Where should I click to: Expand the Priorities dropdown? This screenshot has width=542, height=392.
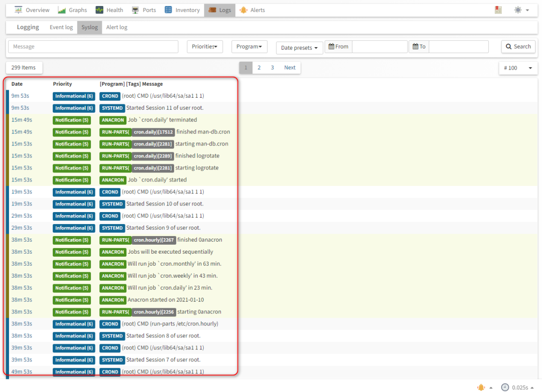205,47
